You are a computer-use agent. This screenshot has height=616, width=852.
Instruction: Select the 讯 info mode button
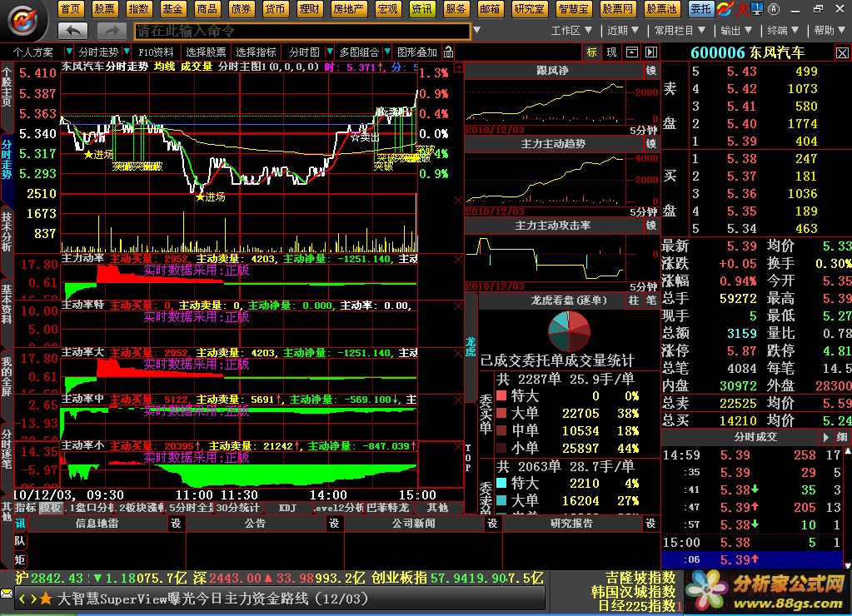click(20, 524)
